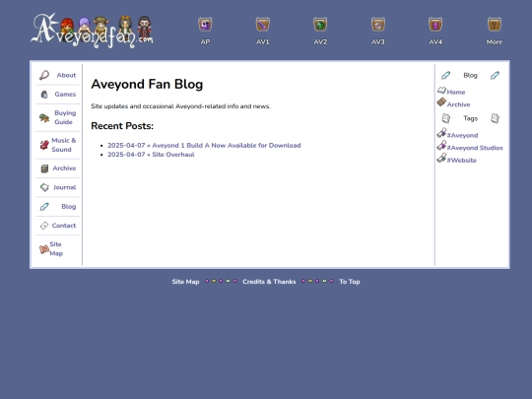Screen dimensions: 532x399
Task: Click the Journal sidebar icon
Action: (x=44, y=187)
